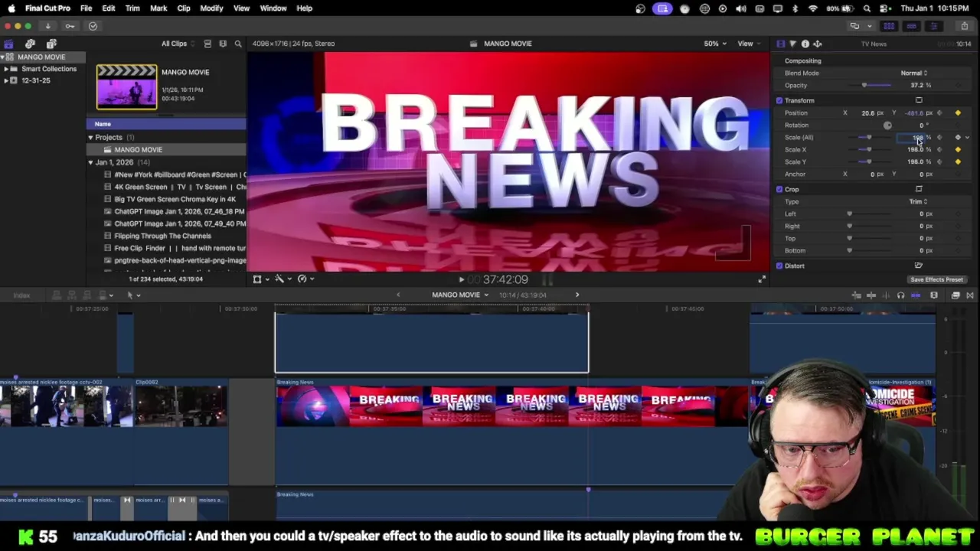Image resolution: width=980 pixels, height=551 pixels.
Task: Open the MANGO MOVIE timeline title menu
Action: [x=459, y=295]
